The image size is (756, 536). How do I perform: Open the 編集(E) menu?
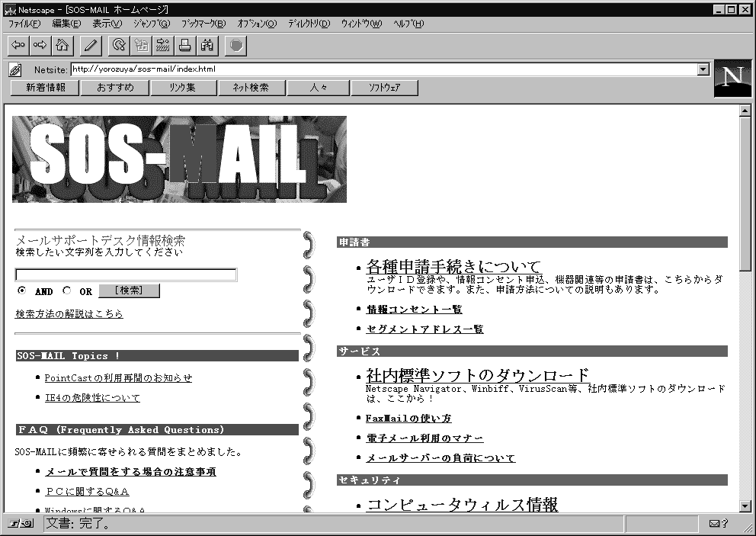click(x=66, y=24)
